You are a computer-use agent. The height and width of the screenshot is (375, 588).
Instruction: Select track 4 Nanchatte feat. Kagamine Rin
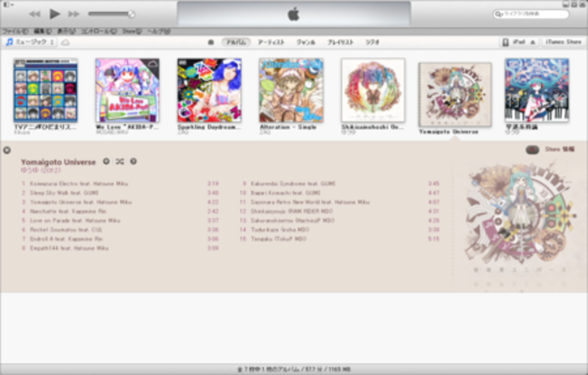tap(120, 211)
